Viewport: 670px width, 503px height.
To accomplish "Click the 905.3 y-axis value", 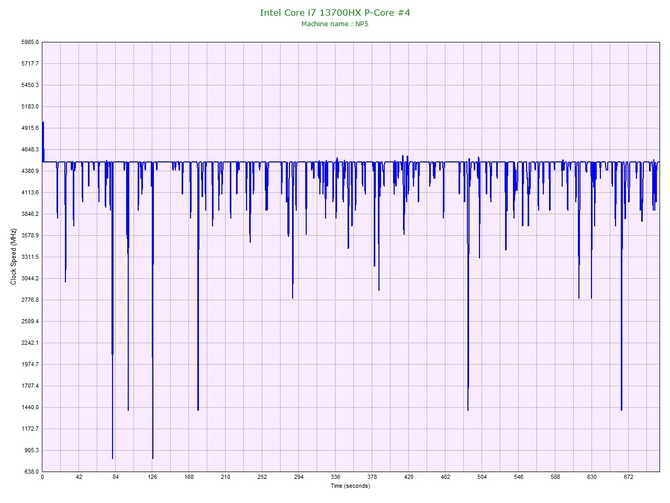I will pyautogui.click(x=31, y=450).
